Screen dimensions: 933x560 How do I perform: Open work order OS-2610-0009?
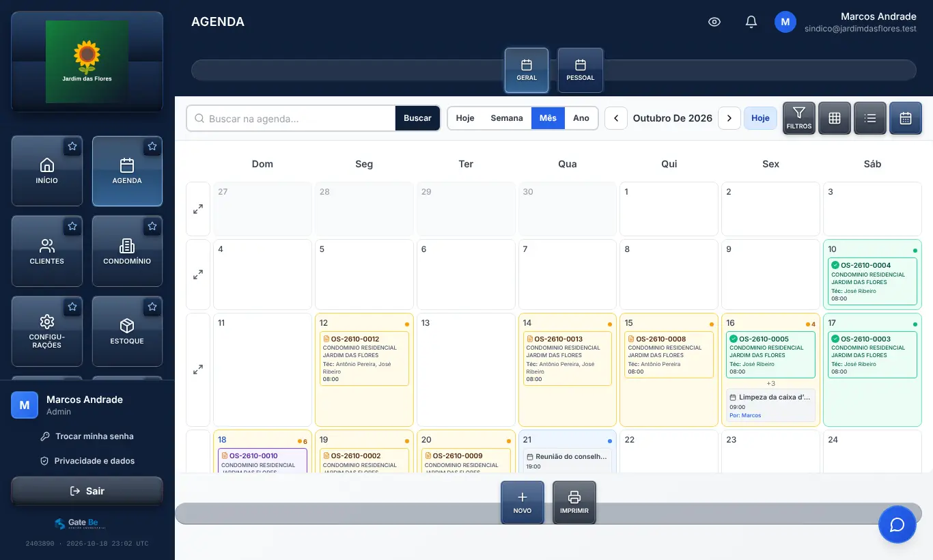(x=466, y=460)
